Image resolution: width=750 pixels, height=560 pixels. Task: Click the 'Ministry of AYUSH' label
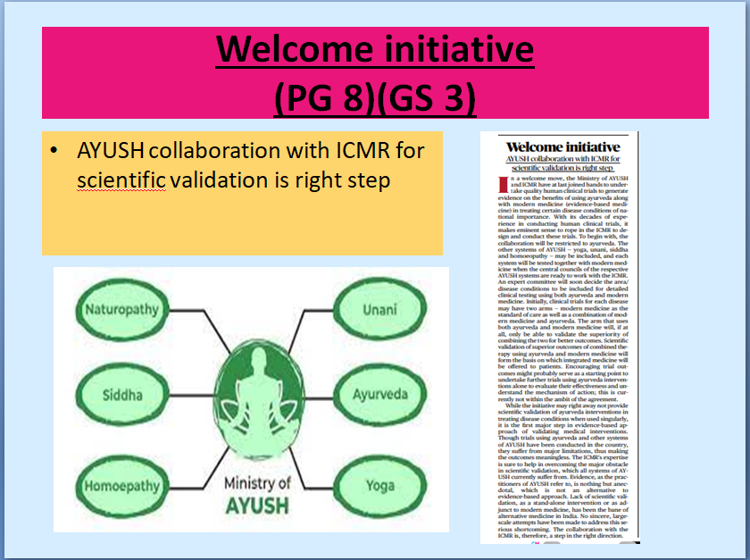click(x=257, y=495)
